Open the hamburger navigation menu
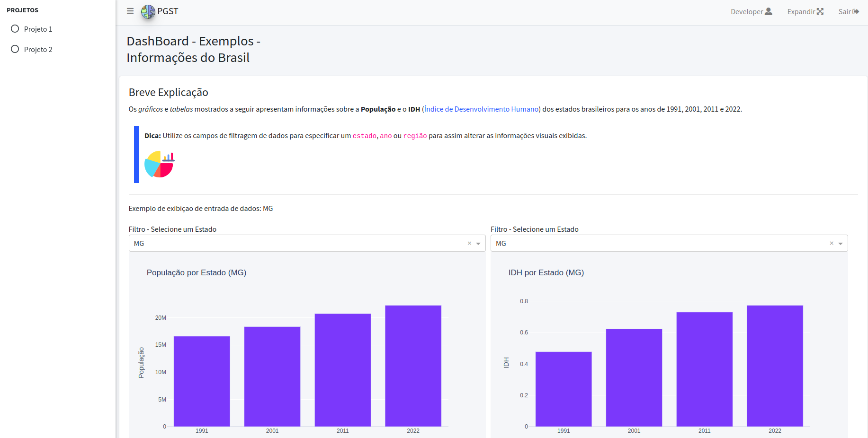The width and height of the screenshot is (868, 438). [x=130, y=11]
